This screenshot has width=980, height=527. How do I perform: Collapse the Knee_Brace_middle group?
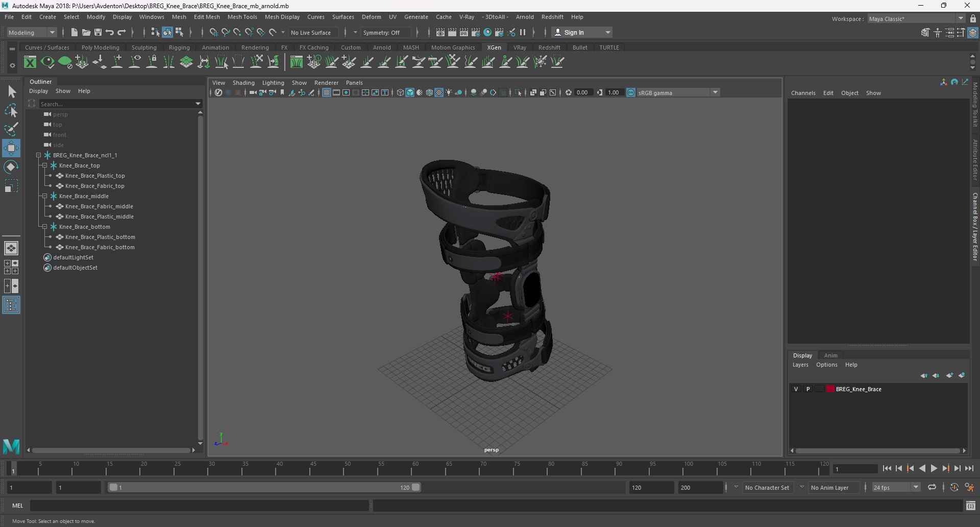(45, 196)
